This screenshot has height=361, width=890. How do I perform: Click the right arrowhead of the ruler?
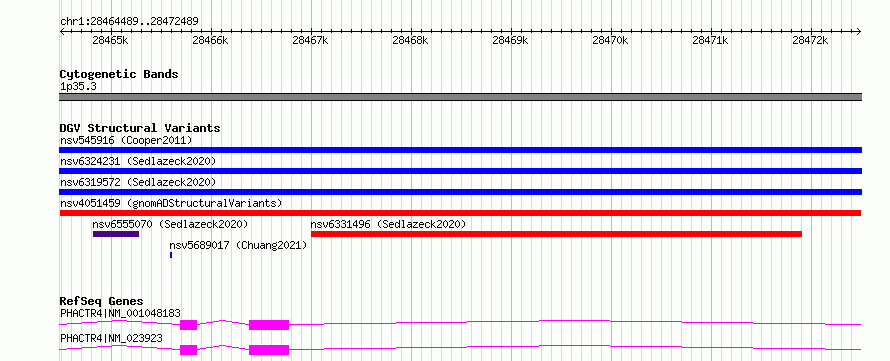coord(859,32)
